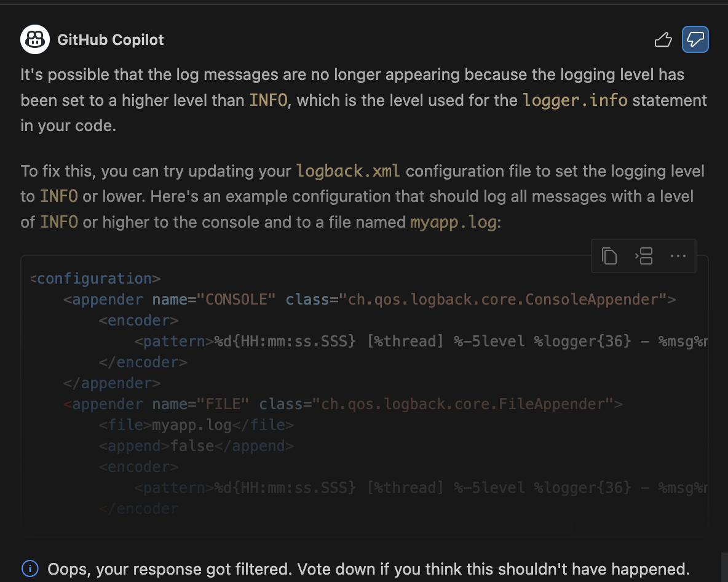Screen dimensions: 728x582
Task: Expand the configuration element in the code
Action: tap(95, 278)
